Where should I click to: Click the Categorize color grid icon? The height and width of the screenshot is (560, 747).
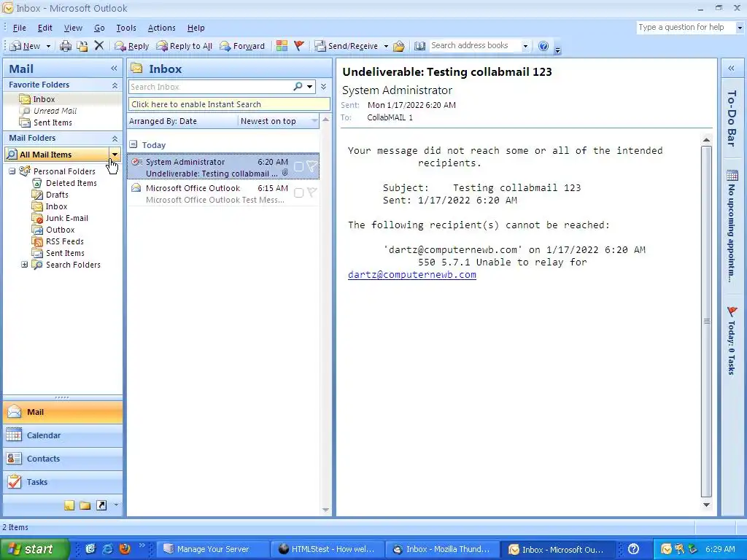click(282, 46)
